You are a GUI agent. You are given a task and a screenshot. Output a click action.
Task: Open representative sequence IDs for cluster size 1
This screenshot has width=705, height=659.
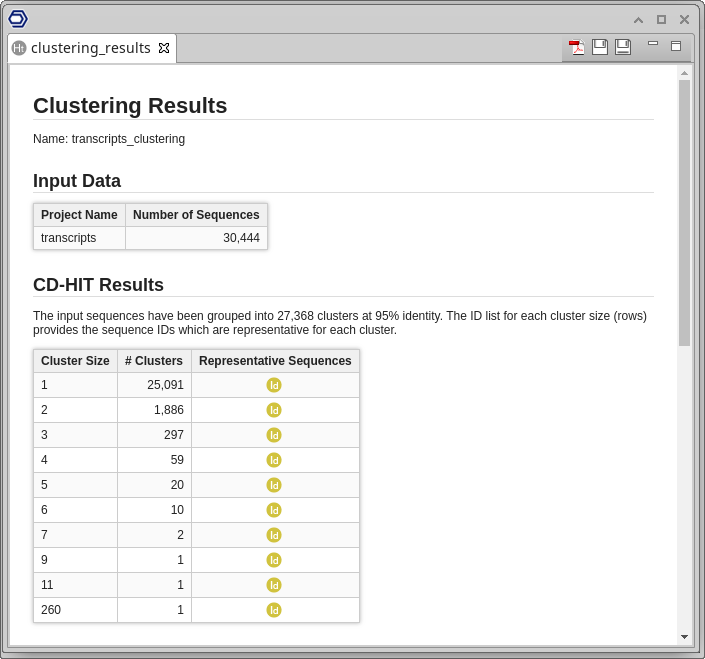(x=274, y=385)
